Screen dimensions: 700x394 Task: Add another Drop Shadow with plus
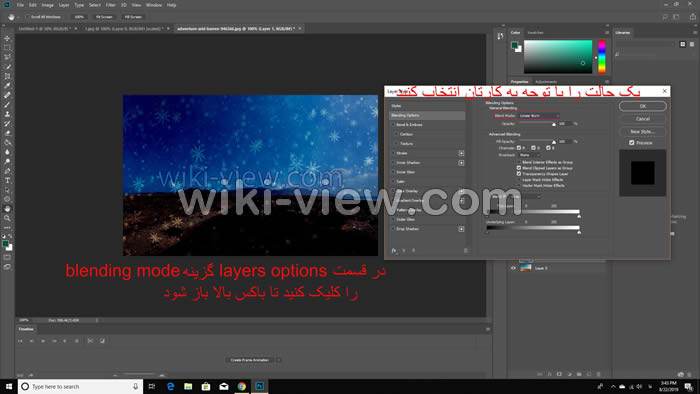pyautogui.click(x=461, y=229)
